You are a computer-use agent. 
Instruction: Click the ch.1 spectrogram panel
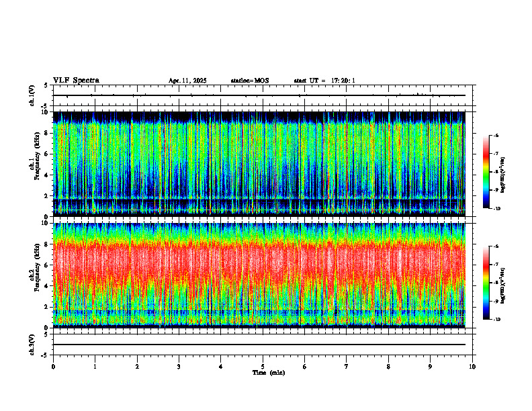click(259, 164)
